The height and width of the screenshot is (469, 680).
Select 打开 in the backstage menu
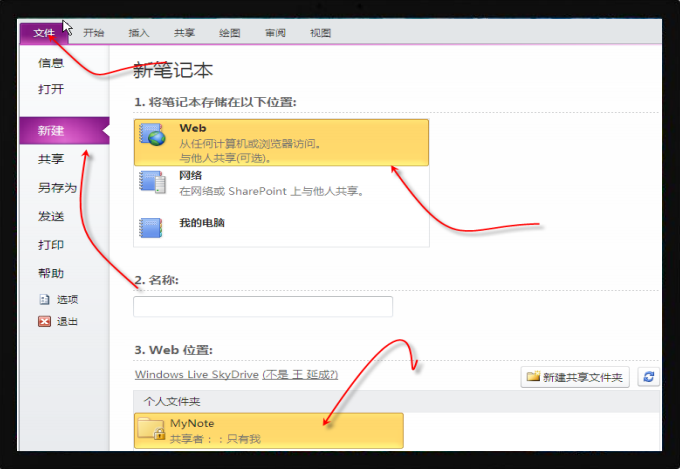click(x=51, y=89)
